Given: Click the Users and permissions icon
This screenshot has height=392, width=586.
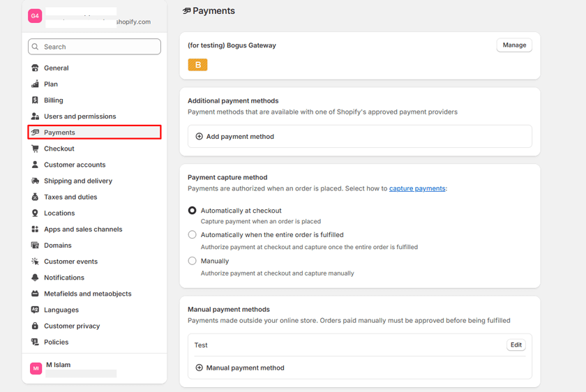Looking at the screenshot, I should (x=35, y=116).
